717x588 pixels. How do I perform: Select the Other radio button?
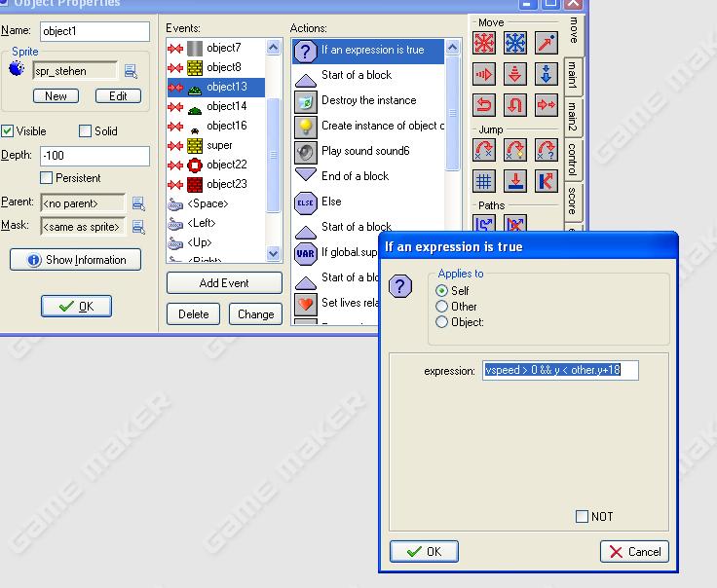pos(442,307)
